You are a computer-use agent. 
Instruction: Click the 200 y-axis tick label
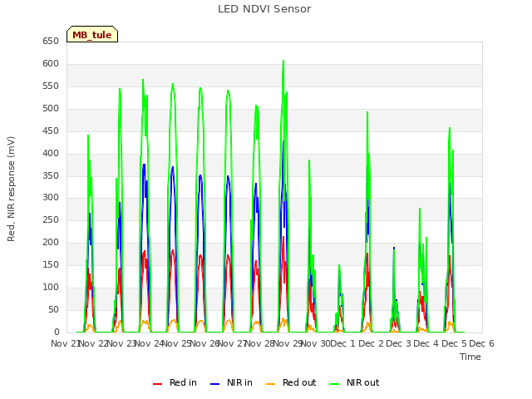tap(51, 242)
